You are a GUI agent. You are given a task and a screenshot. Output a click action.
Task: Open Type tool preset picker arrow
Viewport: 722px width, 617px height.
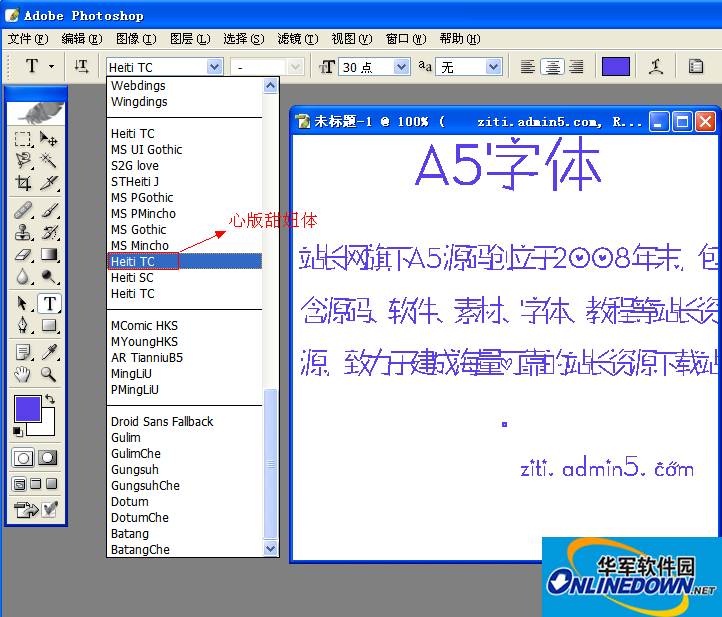[51, 67]
